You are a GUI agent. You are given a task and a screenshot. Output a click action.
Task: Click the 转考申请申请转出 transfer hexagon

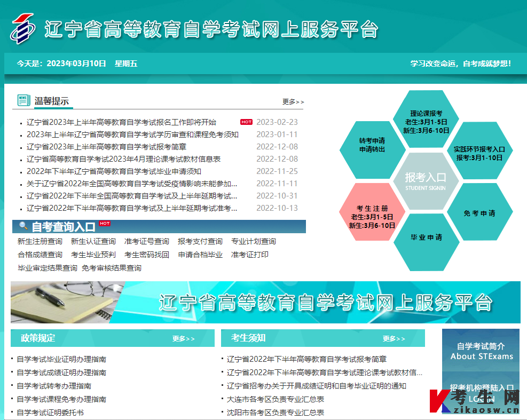(374, 144)
